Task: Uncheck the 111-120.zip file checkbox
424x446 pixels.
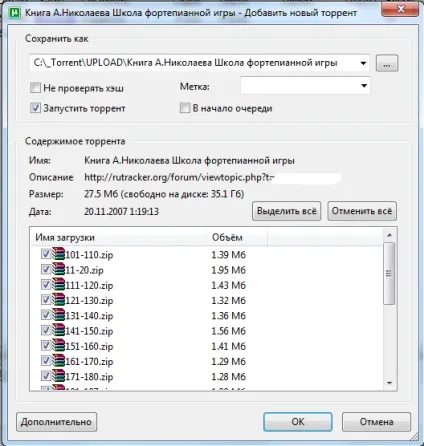Action: (46, 285)
